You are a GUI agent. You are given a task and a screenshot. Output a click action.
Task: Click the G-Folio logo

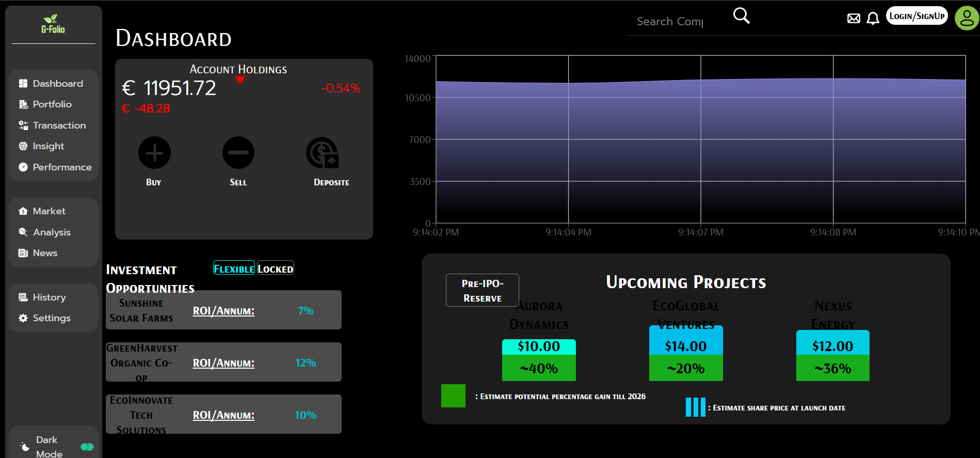tap(53, 24)
